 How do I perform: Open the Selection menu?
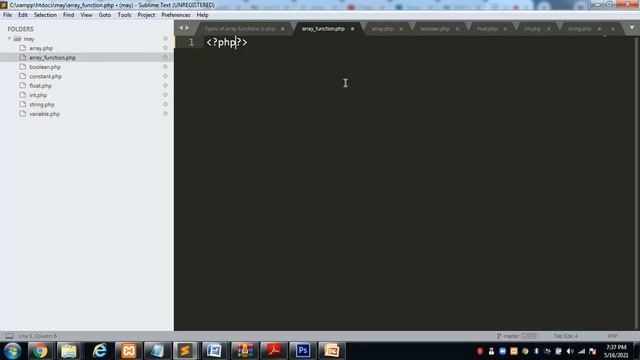click(x=45, y=15)
